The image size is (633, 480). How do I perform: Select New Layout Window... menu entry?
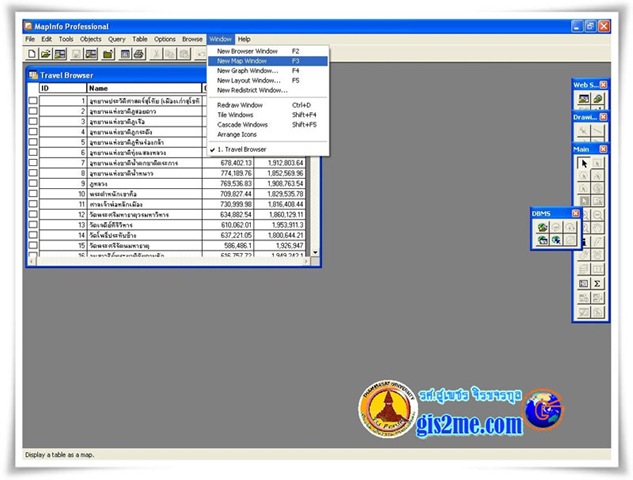268,80
